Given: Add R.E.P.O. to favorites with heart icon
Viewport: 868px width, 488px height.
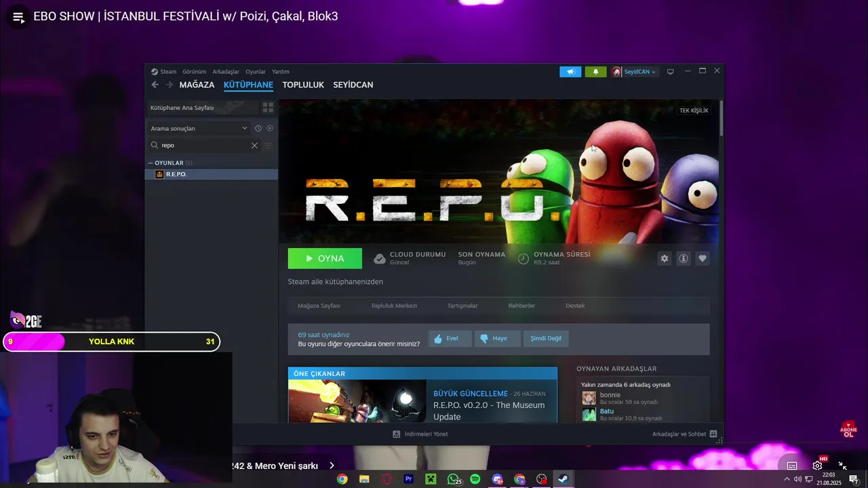Looking at the screenshot, I should pyautogui.click(x=703, y=258).
